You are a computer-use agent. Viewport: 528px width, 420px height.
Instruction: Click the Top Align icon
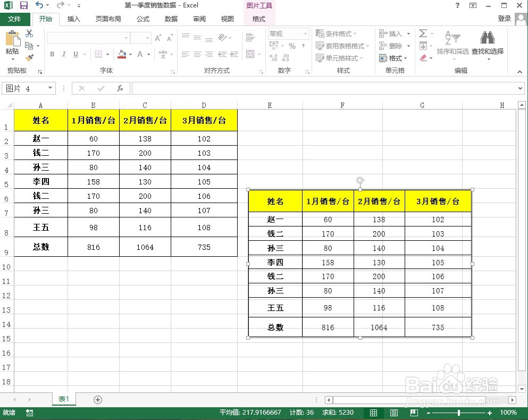point(186,36)
